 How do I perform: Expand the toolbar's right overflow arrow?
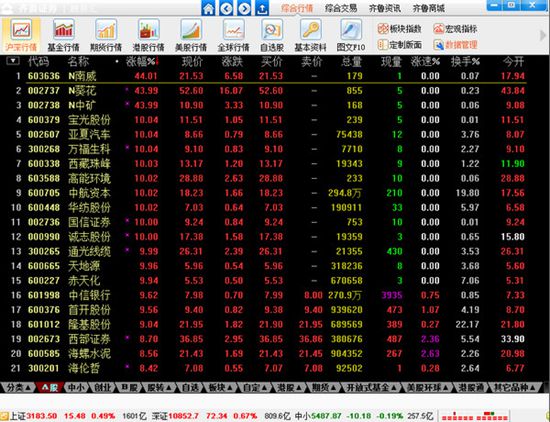click(x=543, y=35)
